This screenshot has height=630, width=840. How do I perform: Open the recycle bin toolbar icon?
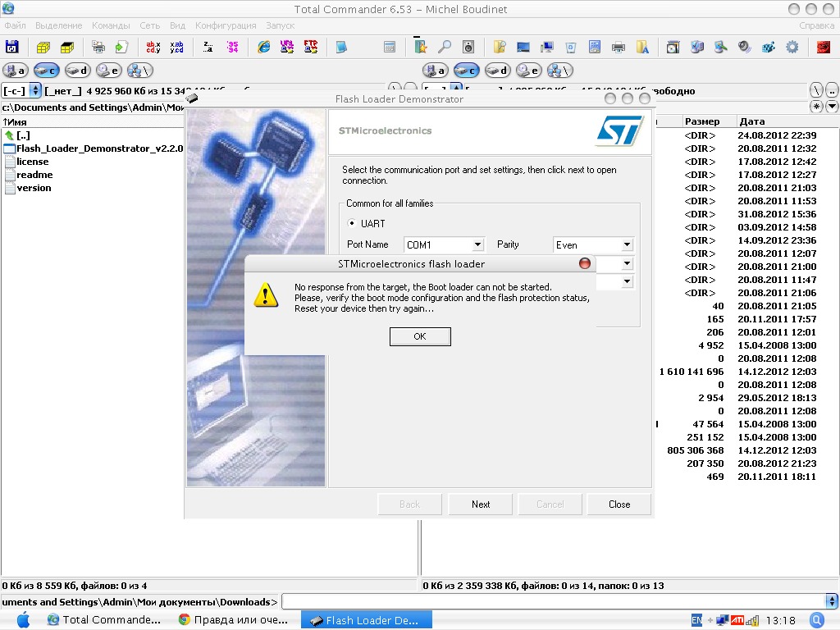coord(571,47)
